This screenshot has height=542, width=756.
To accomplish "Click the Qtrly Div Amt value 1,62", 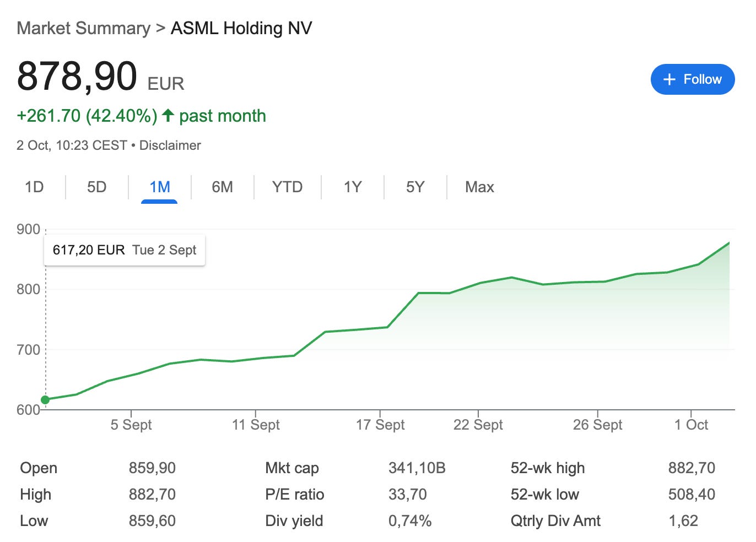I will click(683, 521).
